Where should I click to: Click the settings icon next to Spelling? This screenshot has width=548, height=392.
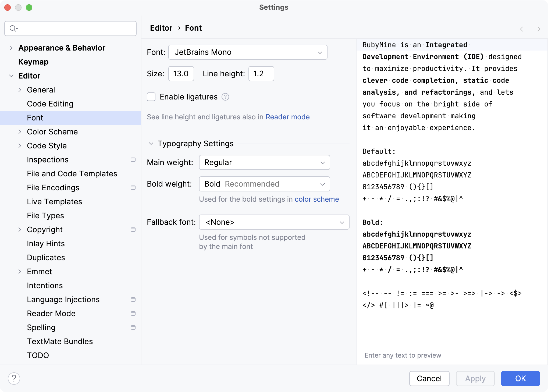pyautogui.click(x=133, y=327)
